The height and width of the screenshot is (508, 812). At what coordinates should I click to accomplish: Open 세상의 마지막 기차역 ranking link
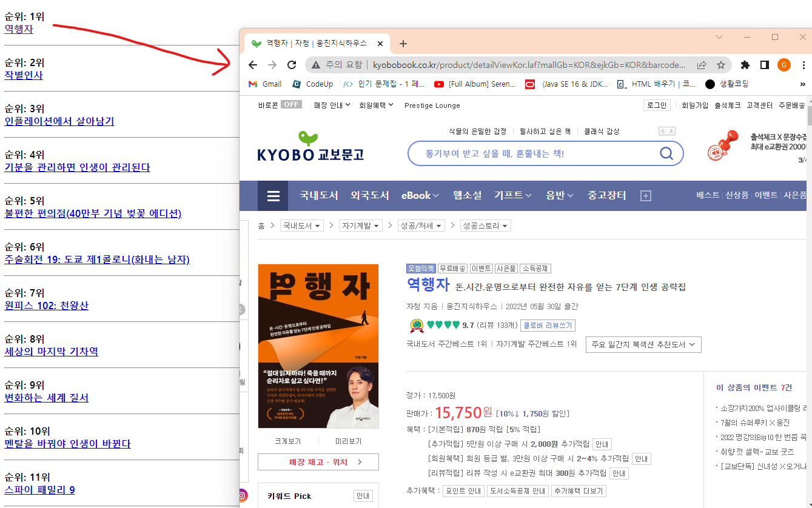click(x=52, y=352)
